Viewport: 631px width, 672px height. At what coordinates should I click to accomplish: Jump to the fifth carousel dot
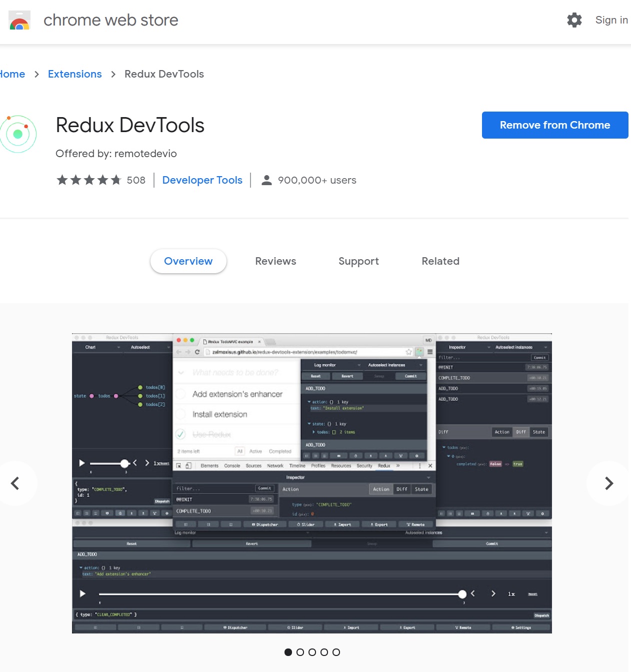336,652
